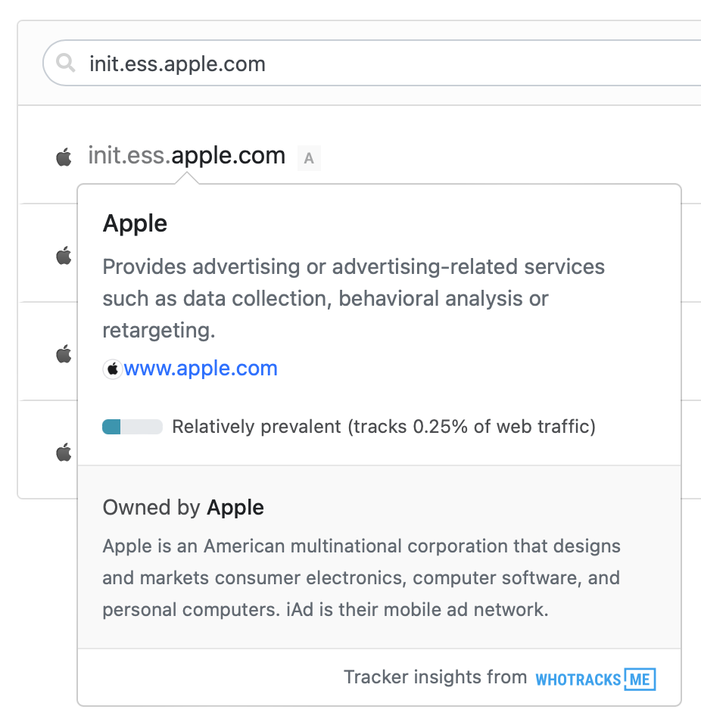Click the second Apple logo in the list
Screen dimensions: 701x728
pos(64,255)
